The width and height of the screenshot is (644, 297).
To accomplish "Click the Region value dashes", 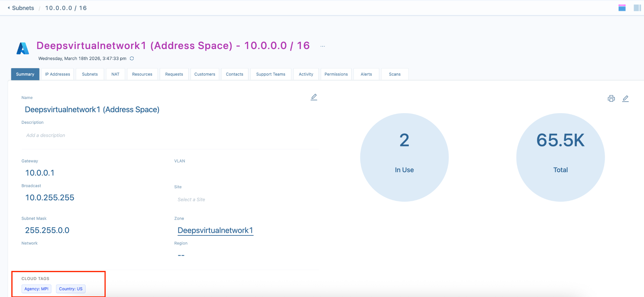I will [181, 255].
